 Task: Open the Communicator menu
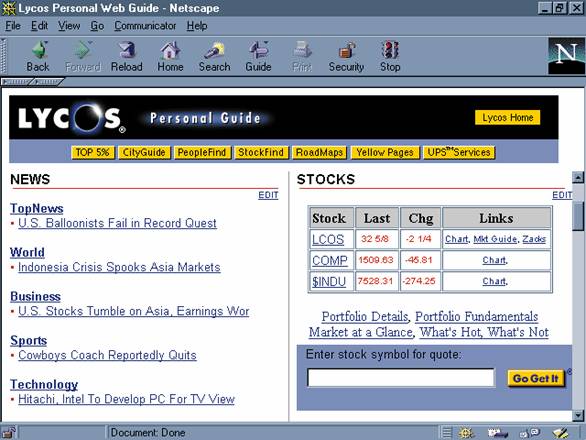point(145,26)
